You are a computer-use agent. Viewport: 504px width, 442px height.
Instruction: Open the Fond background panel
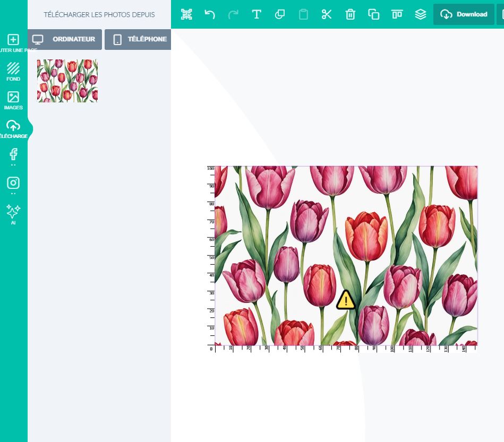(x=13, y=72)
